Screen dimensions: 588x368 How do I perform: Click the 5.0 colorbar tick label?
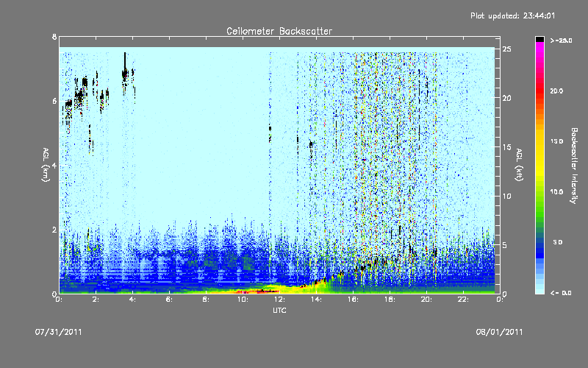coord(558,243)
